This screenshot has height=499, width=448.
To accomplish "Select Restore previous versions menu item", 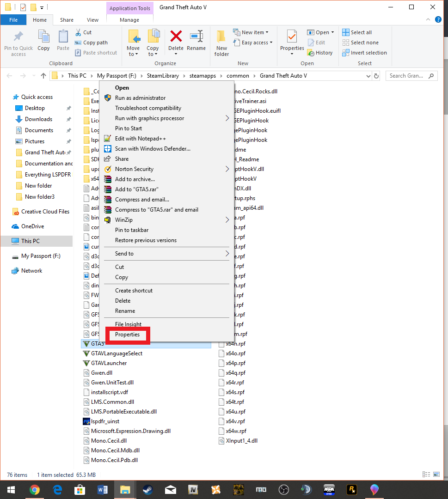I will pyautogui.click(x=167, y=240).
